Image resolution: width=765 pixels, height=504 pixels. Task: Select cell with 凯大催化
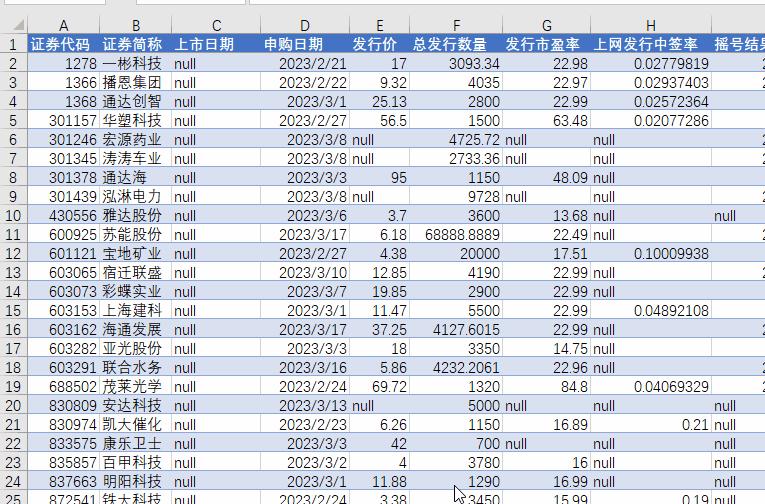pyautogui.click(x=136, y=425)
